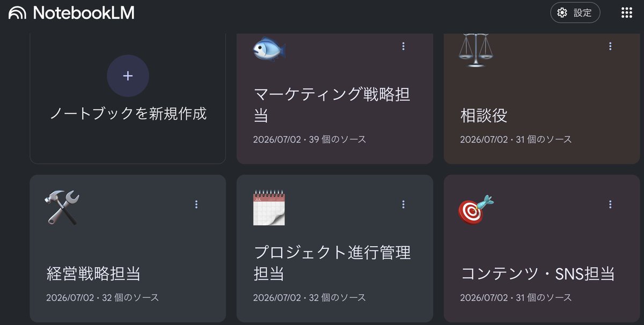Screen dimensions: 644x325
Task: Click the calendar emoji on プロジェクト進行管理担当 card
Action: coord(269,207)
